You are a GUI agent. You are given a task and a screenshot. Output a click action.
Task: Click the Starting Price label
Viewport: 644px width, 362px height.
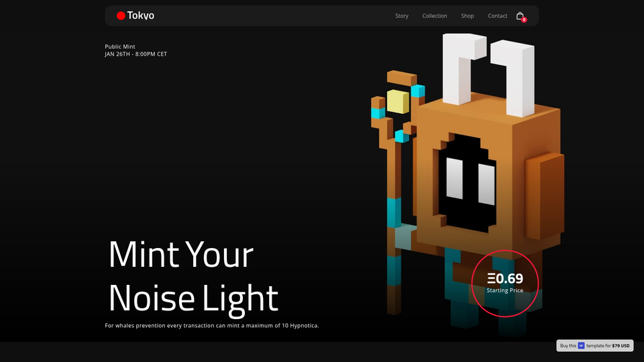click(504, 290)
